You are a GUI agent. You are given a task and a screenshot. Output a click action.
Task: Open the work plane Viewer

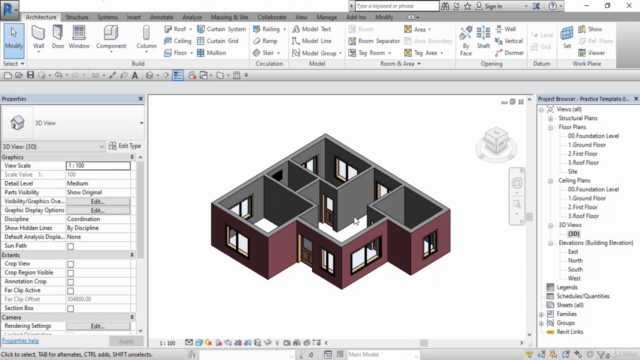click(591, 53)
